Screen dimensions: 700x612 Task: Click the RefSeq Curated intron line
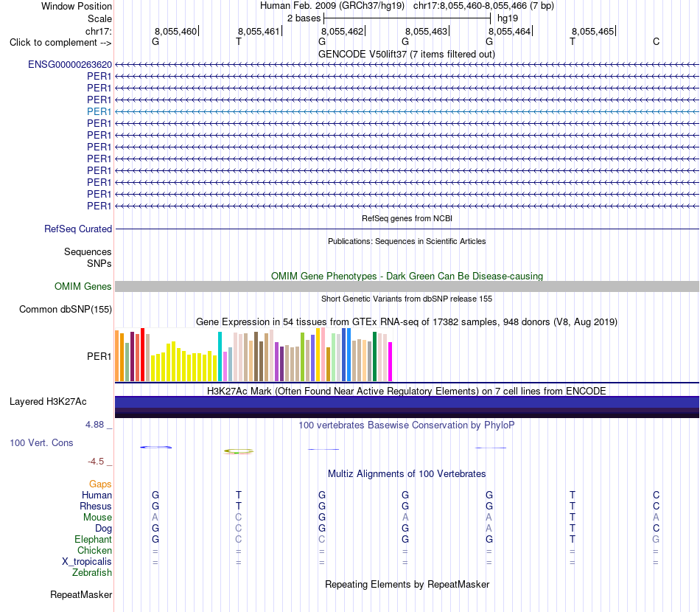tap(407, 229)
